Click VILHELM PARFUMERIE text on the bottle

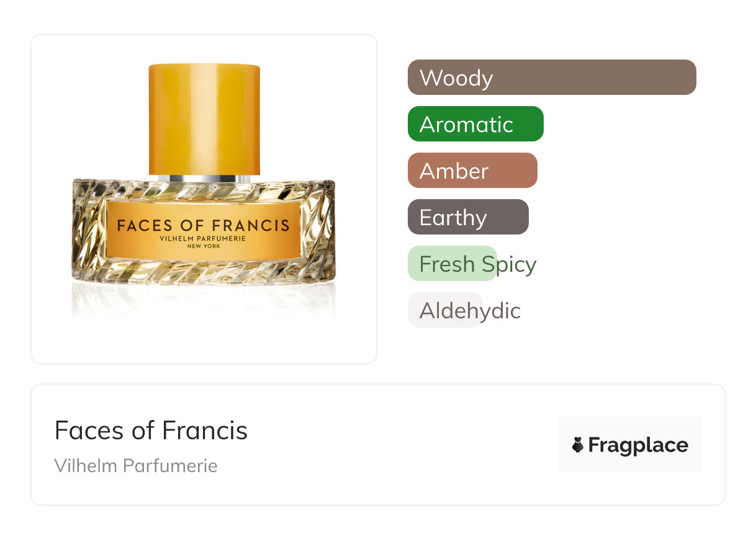204,238
